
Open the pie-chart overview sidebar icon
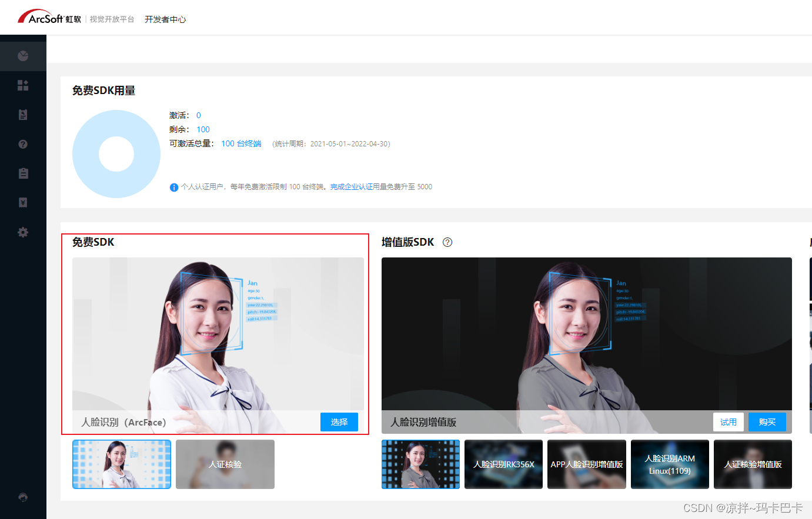23,56
